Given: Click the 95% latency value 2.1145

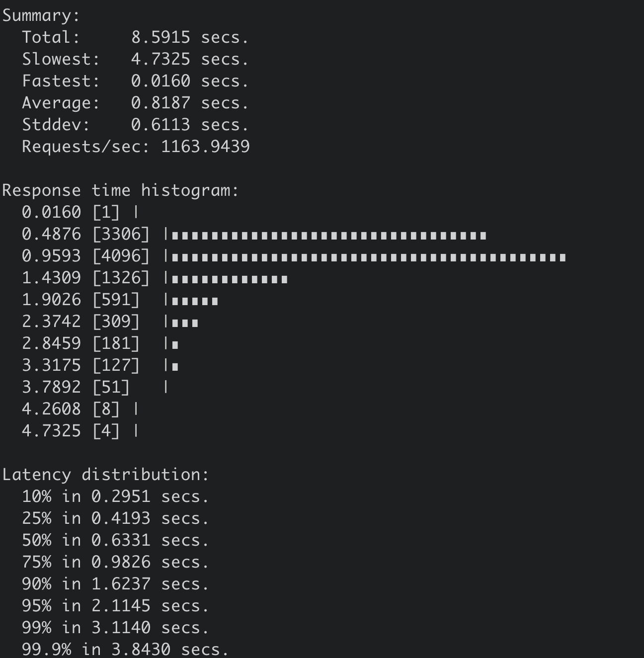Looking at the screenshot, I should click(x=121, y=606).
